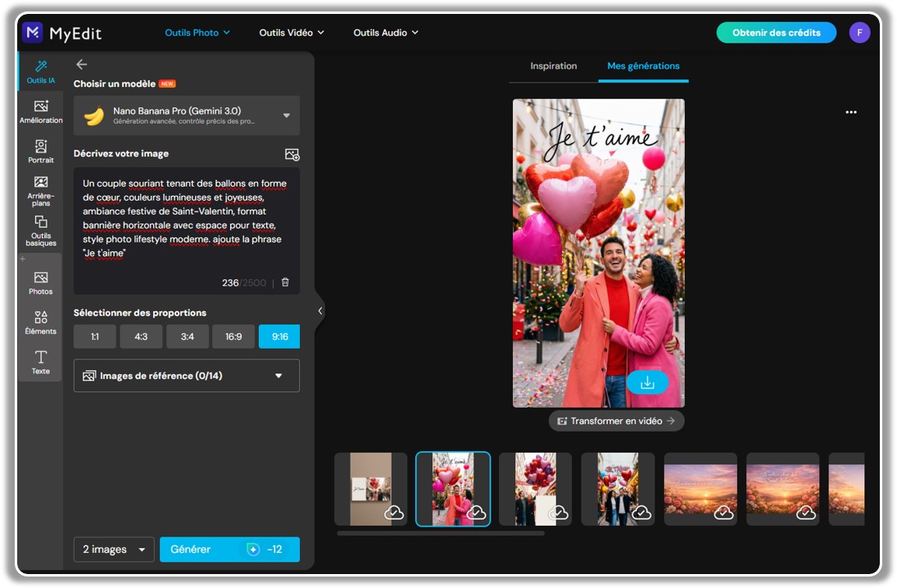
Task: Open the Outils IA sidebar section
Action: tap(41, 71)
